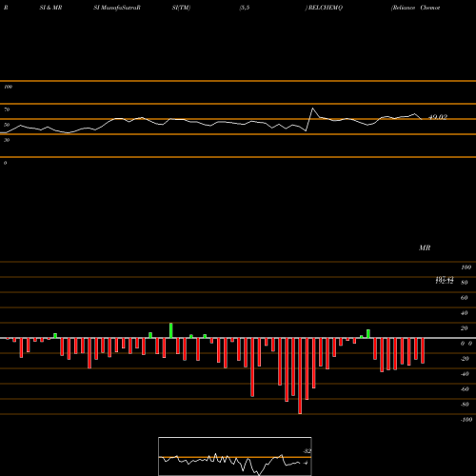Click the MR axis label 80
Viewport: 476px width, 476px height.
click(x=465, y=283)
